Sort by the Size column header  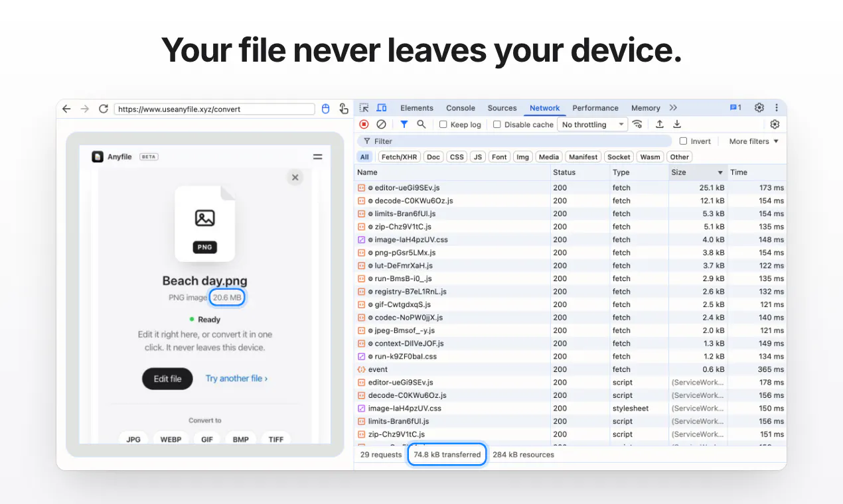coord(698,172)
